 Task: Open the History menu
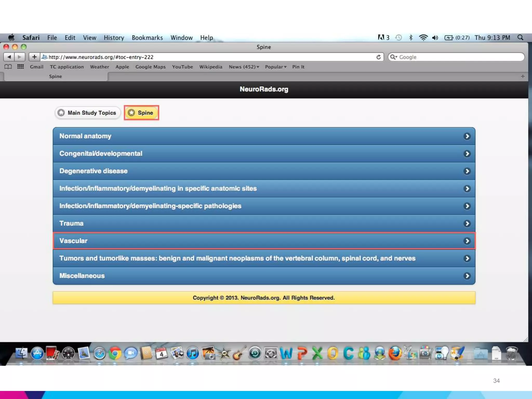click(x=114, y=38)
